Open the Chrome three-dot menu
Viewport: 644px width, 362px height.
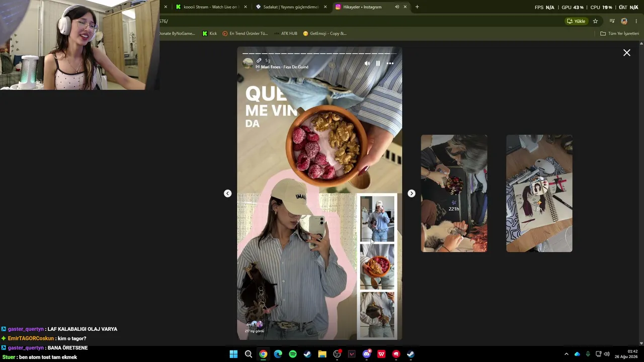[636, 21]
